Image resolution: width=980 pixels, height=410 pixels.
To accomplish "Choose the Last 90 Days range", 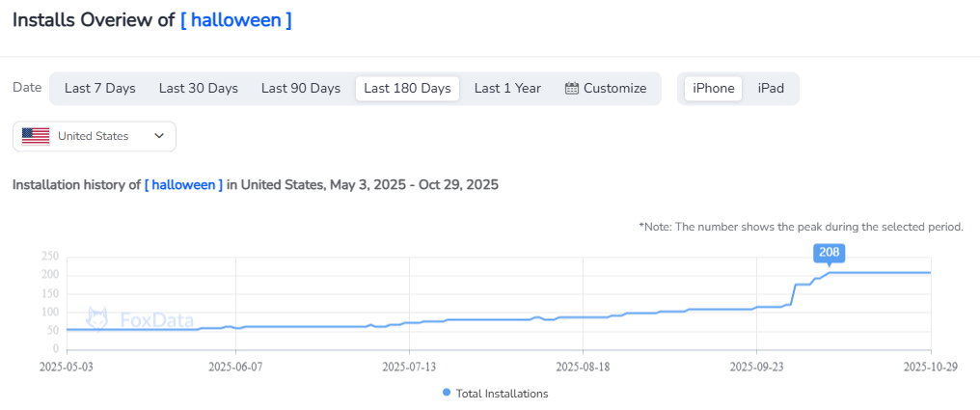I will pyautogui.click(x=301, y=89).
